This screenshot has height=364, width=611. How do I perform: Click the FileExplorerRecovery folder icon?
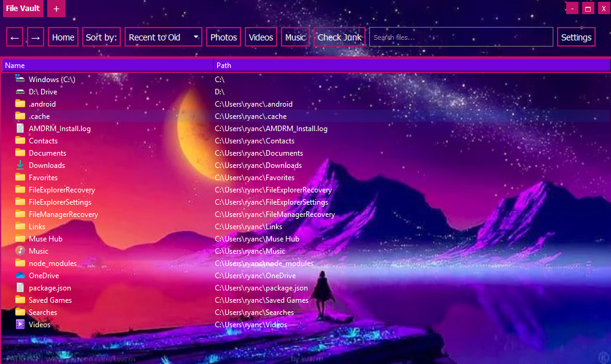(20, 189)
